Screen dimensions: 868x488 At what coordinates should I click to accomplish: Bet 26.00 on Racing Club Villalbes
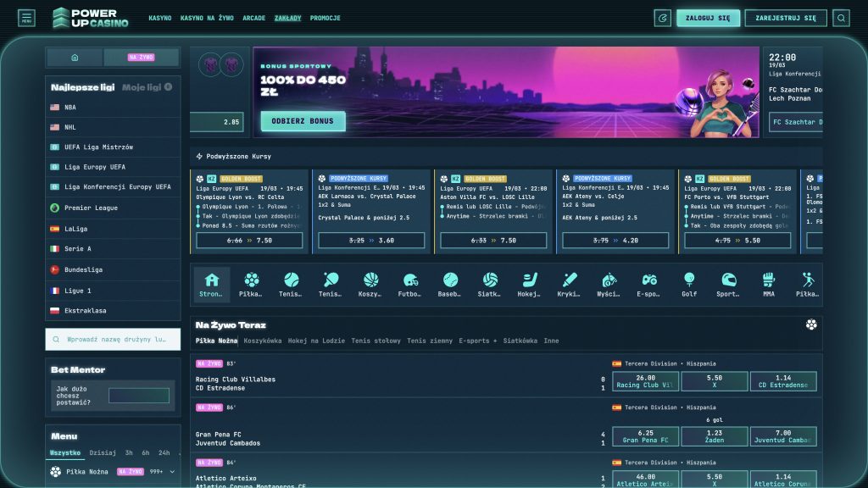click(x=645, y=381)
